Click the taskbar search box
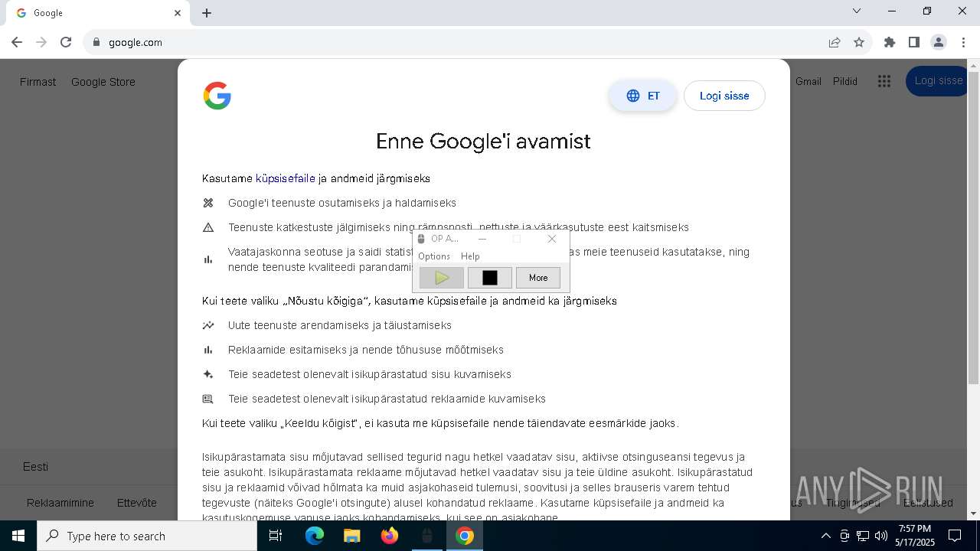980x551 pixels. click(x=147, y=536)
